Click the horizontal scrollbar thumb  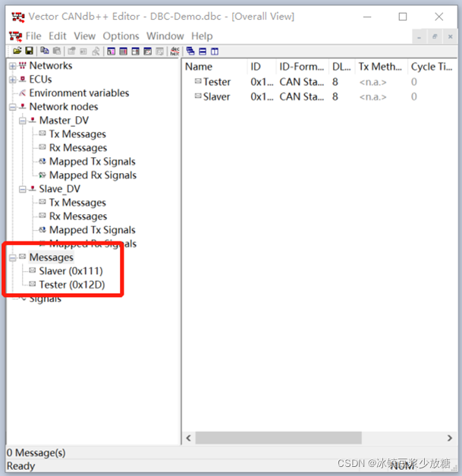pyautogui.click(x=278, y=438)
